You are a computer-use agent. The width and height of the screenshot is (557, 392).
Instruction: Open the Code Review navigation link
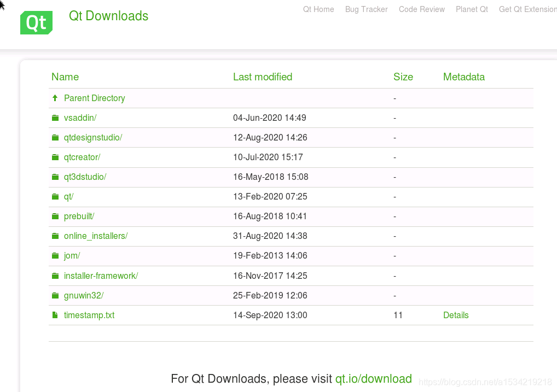tap(422, 9)
